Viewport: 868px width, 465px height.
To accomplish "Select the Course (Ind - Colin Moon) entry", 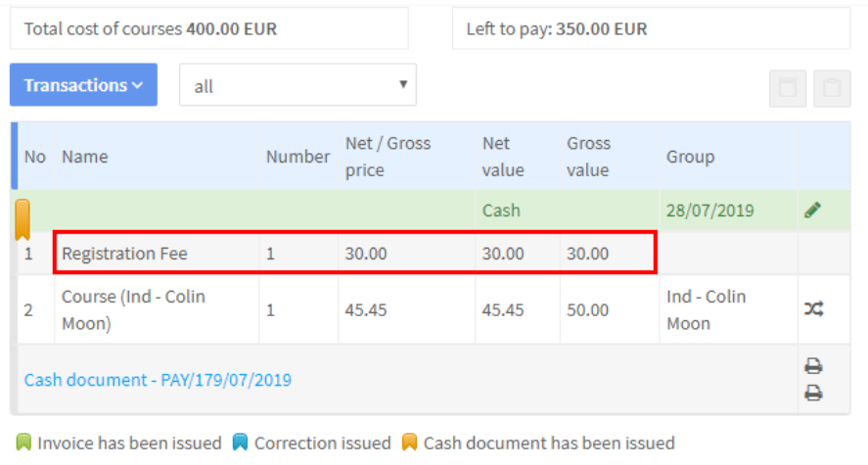I will (133, 310).
